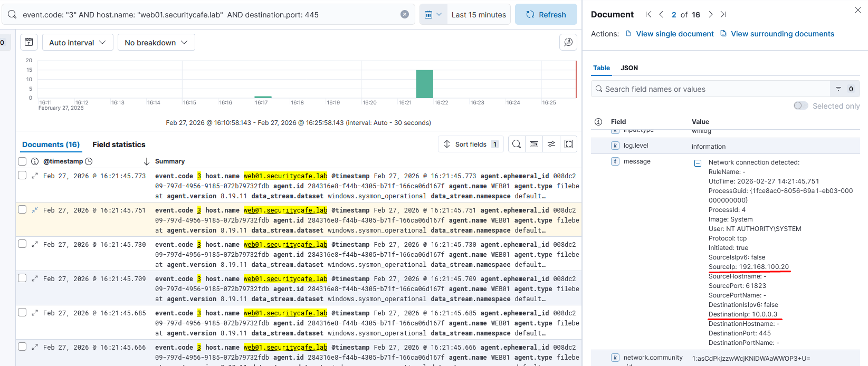The width and height of the screenshot is (868, 366).
Task: Select the row checkbox for 16:21:45.709
Action: (x=22, y=278)
